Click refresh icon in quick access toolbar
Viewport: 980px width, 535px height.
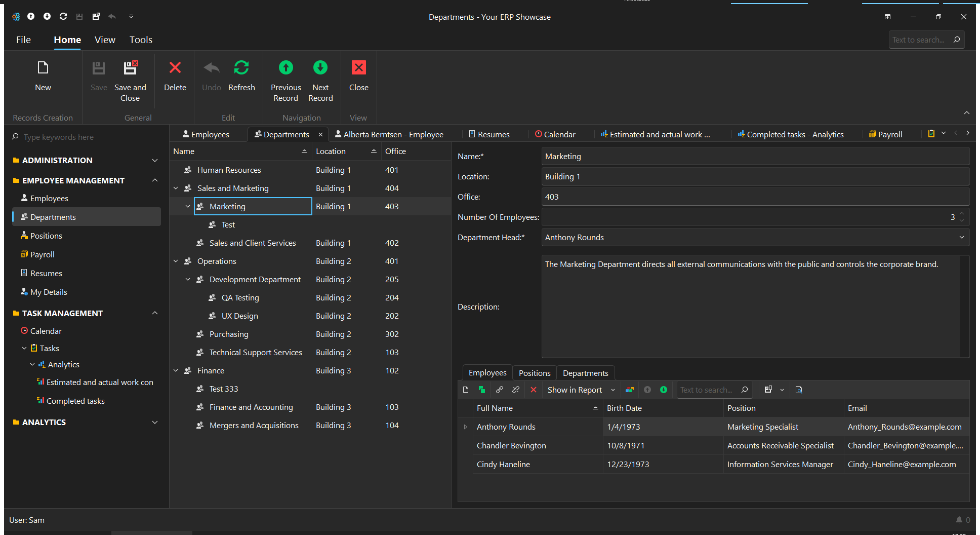tap(63, 17)
